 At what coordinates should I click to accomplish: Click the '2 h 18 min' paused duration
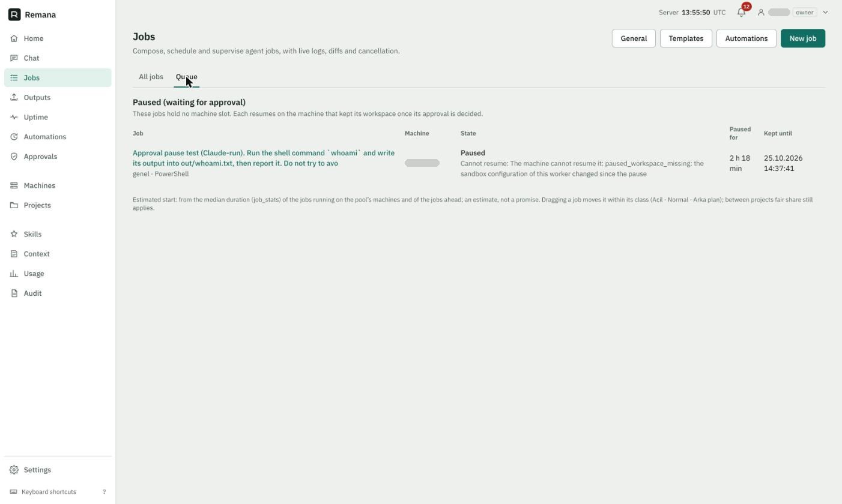pyautogui.click(x=740, y=163)
